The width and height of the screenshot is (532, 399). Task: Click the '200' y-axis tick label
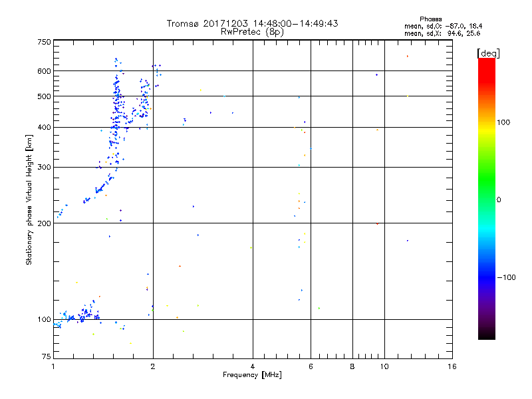click(44, 223)
